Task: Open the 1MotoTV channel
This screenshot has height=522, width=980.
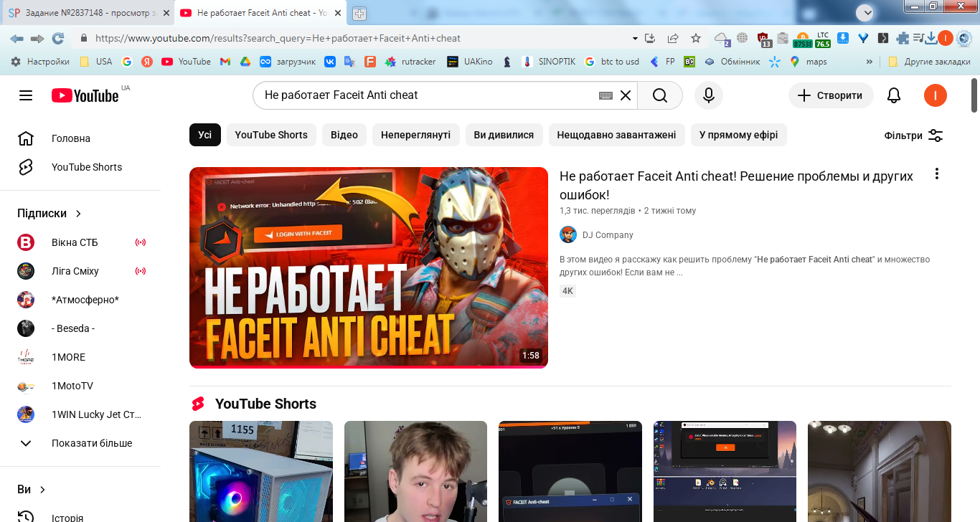Action: tap(80, 386)
